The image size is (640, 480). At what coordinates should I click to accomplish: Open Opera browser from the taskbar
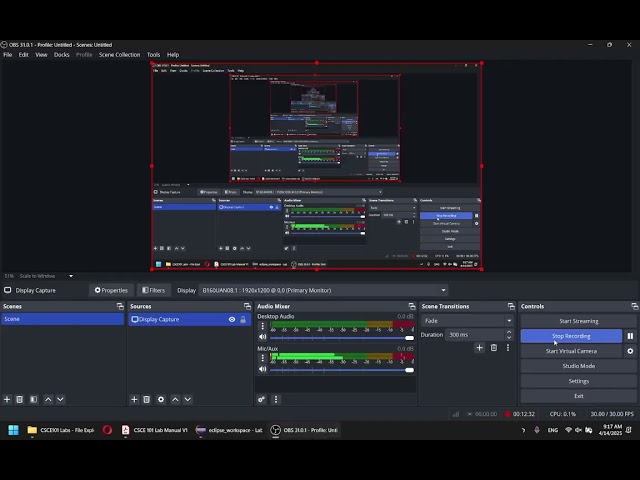pos(107,430)
